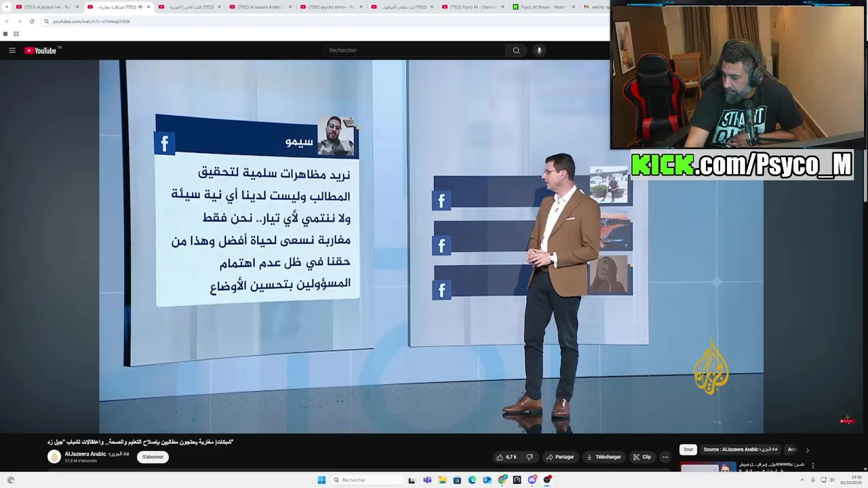
Task: Click the address bar URL youtube.com/watch
Action: click(92, 21)
